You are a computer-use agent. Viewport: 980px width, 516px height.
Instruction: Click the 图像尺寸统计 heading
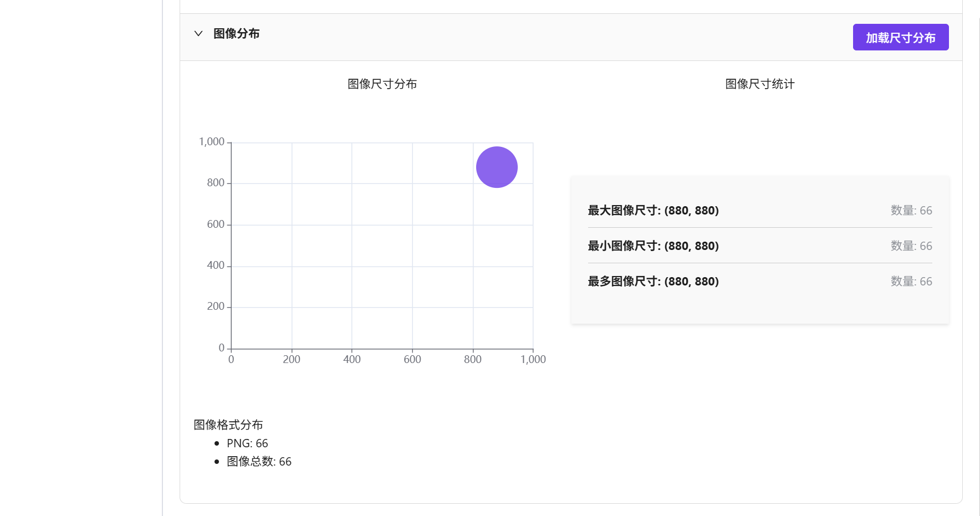tap(759, 84)
